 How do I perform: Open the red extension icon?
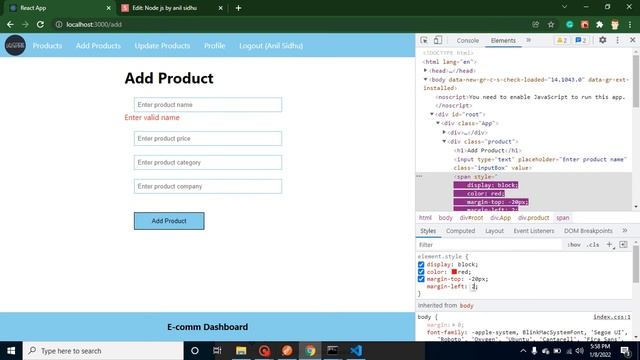click(x=584, y=24)
